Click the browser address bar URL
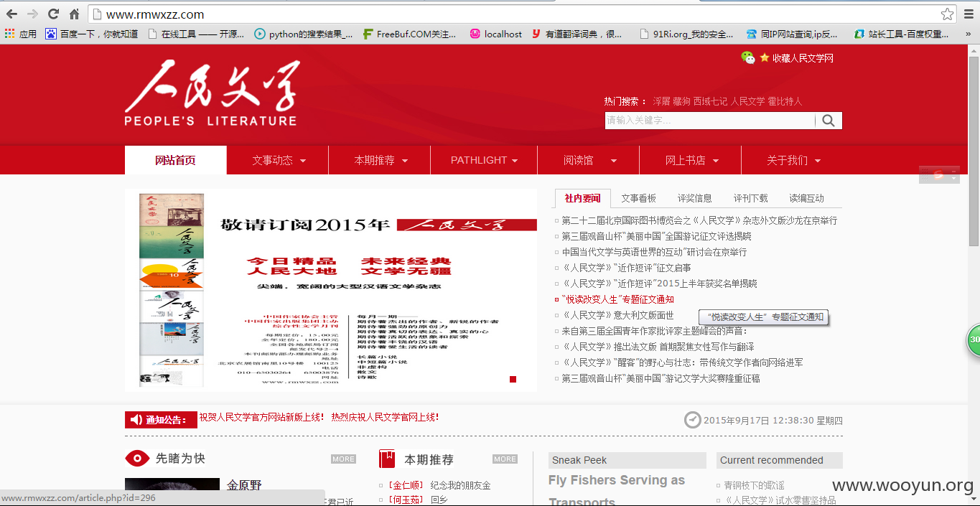 point(155,14)
